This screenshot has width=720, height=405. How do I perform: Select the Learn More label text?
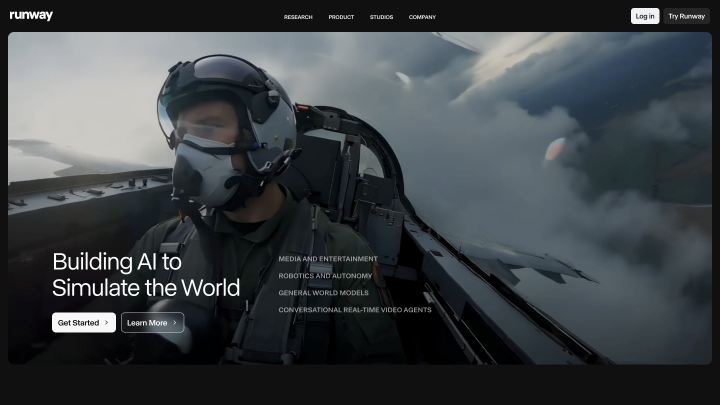click(147, 323)
